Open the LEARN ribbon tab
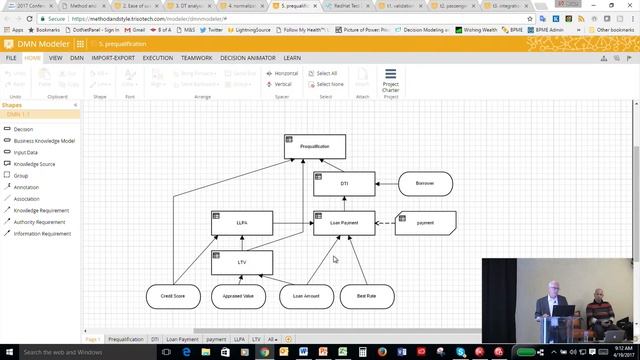Viewport: 640px width, 360px height. [292, 58]
